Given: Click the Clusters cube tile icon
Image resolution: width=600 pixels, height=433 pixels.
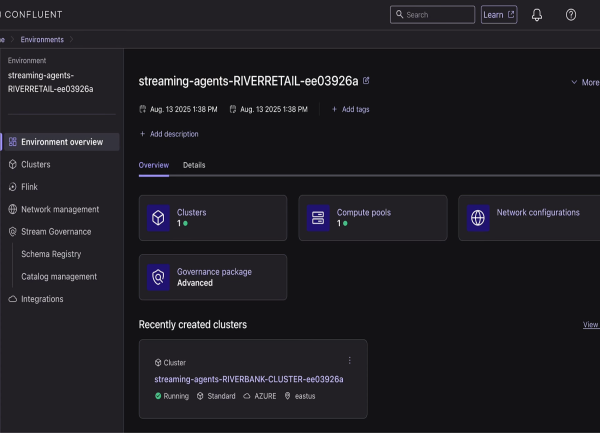Looking at the screenshot, I should pos(158,217).
